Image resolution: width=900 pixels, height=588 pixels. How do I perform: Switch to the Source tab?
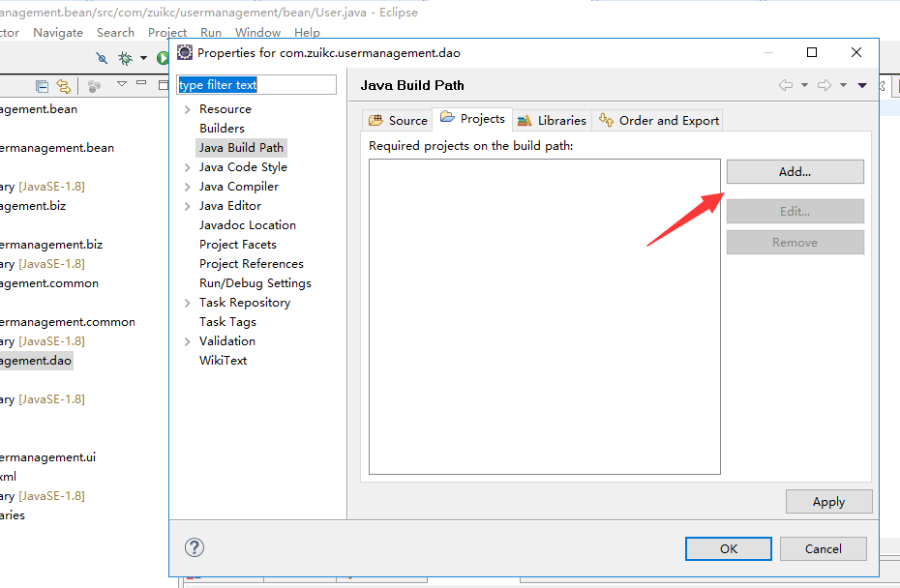coord(398,121)
